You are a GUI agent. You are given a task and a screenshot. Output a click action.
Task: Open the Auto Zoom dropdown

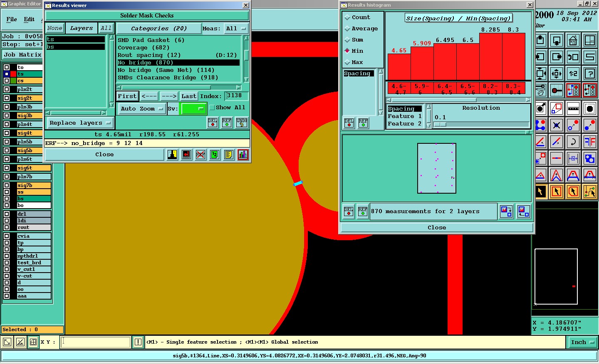pos(141,109)
